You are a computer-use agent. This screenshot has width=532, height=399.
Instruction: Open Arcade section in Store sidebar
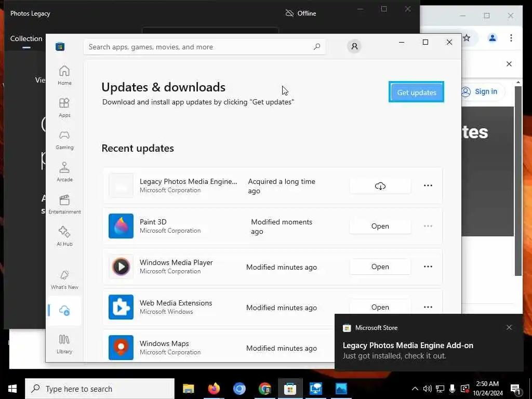point(64,172)
